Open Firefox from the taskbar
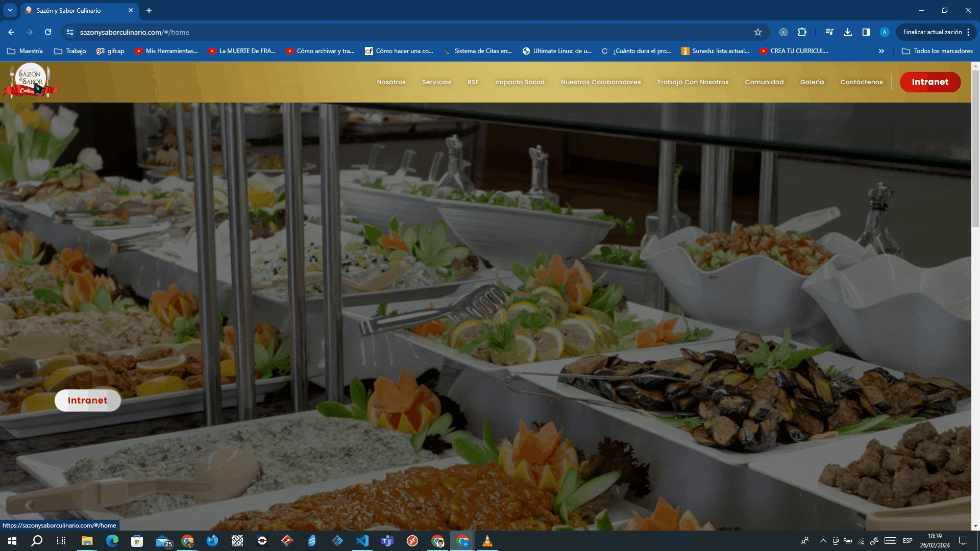Image resolution: width=980 pixels, height=551 pixels. pos(212,541)
